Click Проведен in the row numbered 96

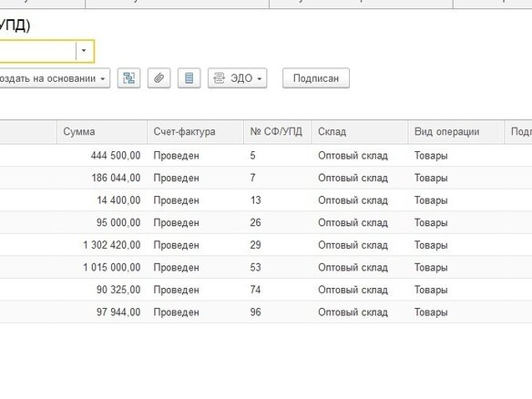click(176, 312)
